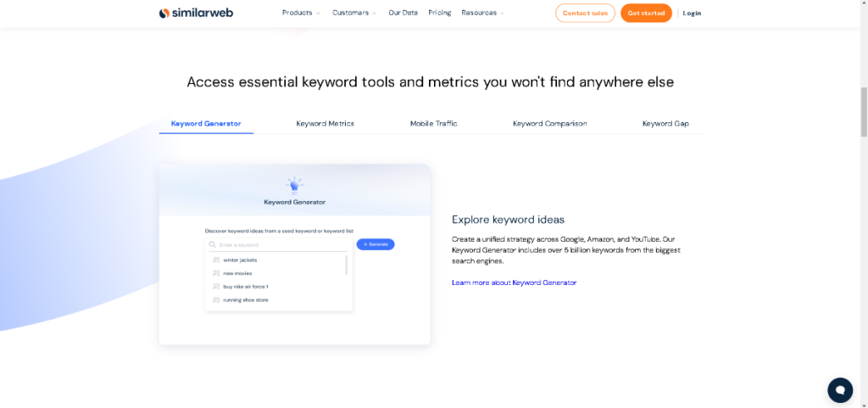
Task: Click the Enter a keyword input field
Action: [278, 244]
